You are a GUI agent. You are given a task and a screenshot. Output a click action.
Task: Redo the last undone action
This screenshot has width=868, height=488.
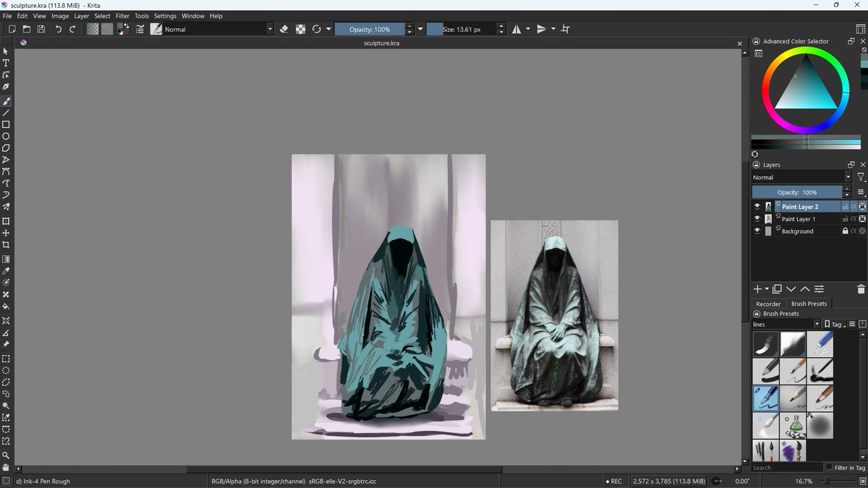pos(72,29)
